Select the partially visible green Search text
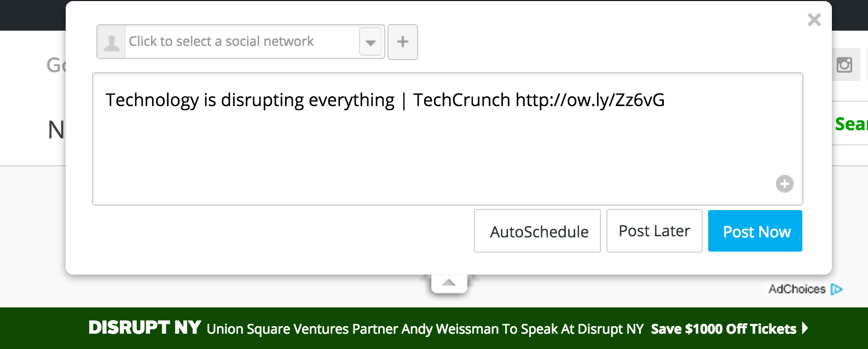868x349 pixels. [850, 124]
